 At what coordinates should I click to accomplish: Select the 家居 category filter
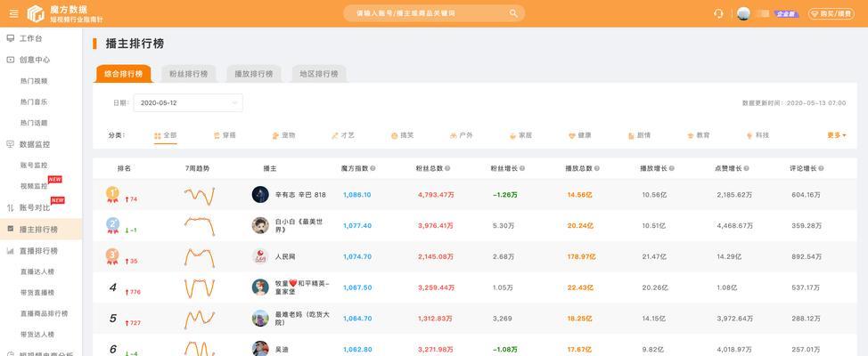click(x=521, y=135)
